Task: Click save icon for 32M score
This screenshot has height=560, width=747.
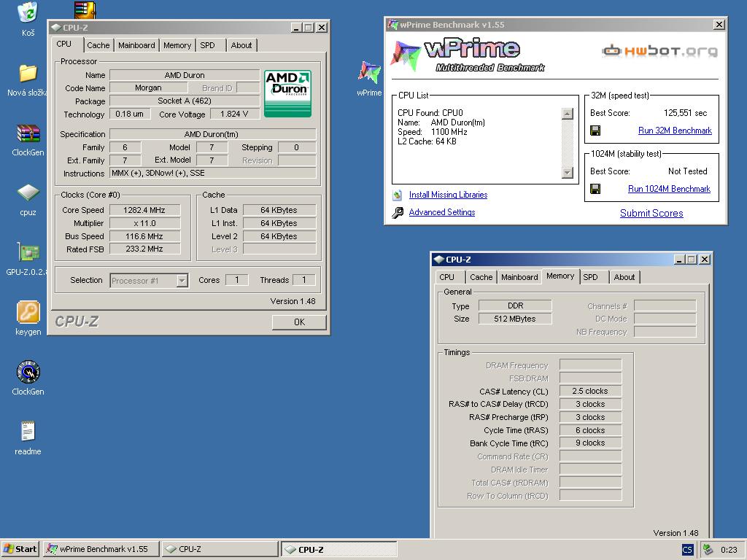Action: tap(595, 131)
